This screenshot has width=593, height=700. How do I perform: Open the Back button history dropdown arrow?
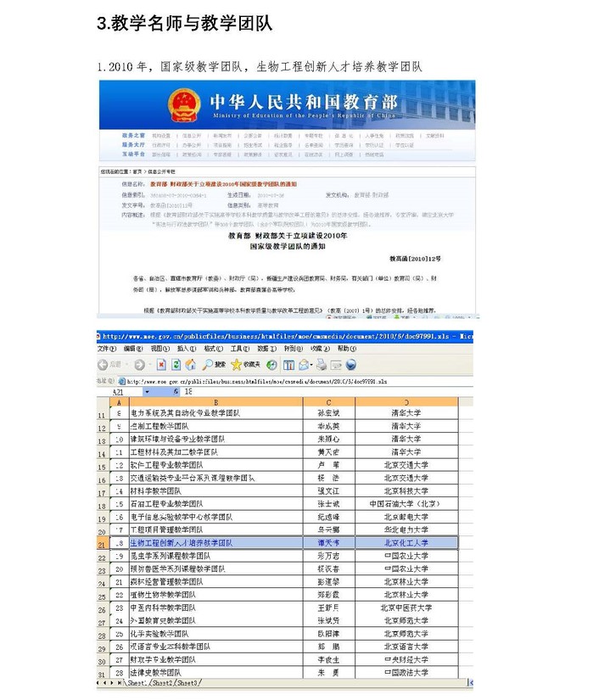click(126, 365)
